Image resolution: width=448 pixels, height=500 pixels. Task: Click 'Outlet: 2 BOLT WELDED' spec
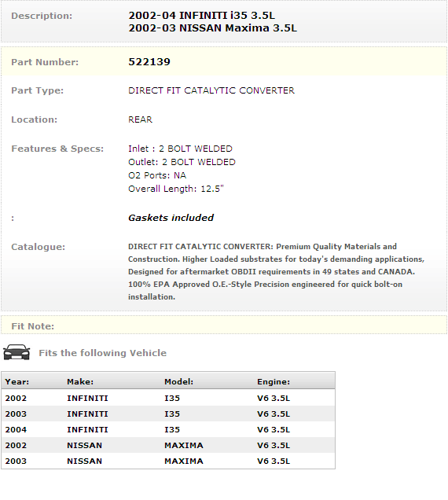182,162
